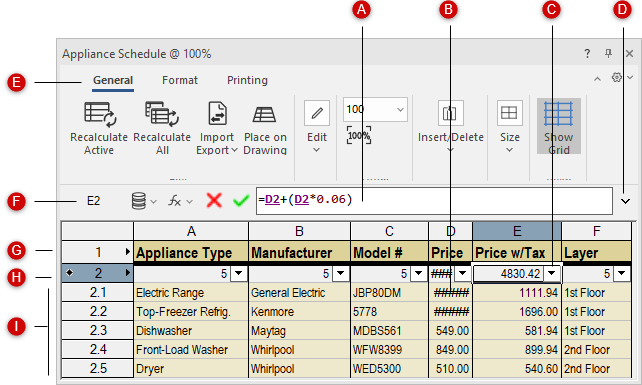Open the Import Export menu
The height and width of the screenshot is (385, 642).
tap(217, 128)
